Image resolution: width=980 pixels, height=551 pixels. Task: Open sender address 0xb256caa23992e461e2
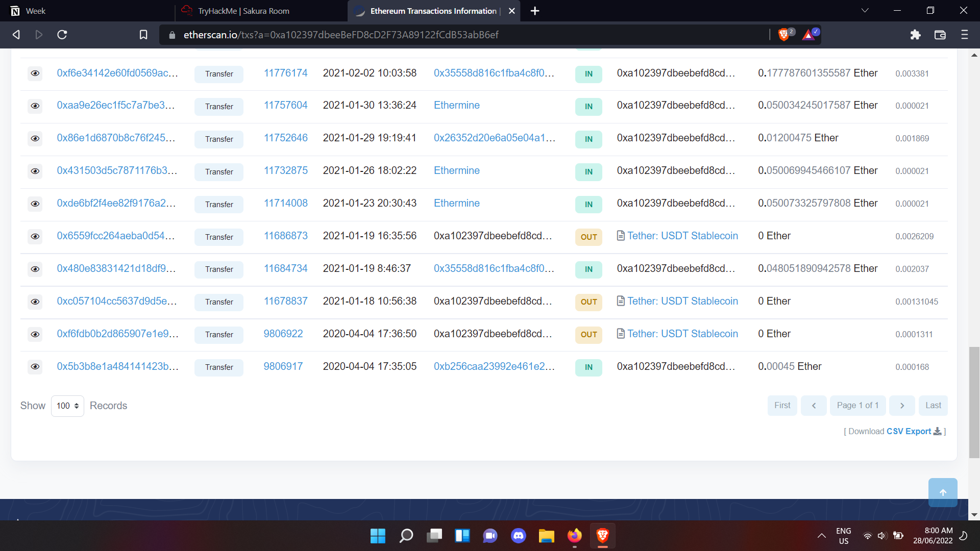point(494,366)
